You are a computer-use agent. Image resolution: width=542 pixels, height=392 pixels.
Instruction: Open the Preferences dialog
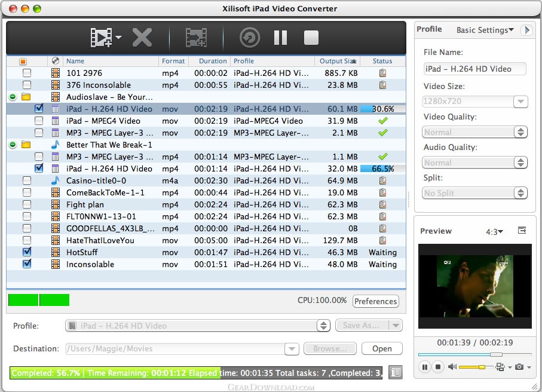pos(376,301)
